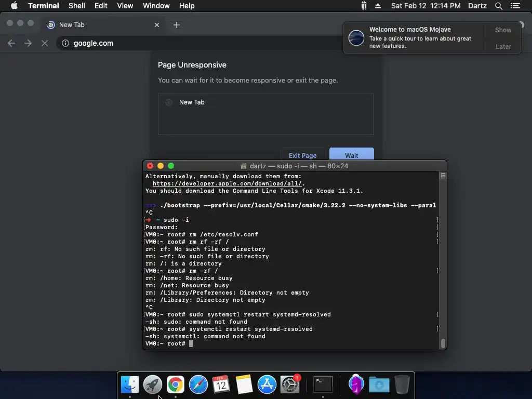Open Terminal from the Dock
The image size is (532, 399).
[323, 384]
